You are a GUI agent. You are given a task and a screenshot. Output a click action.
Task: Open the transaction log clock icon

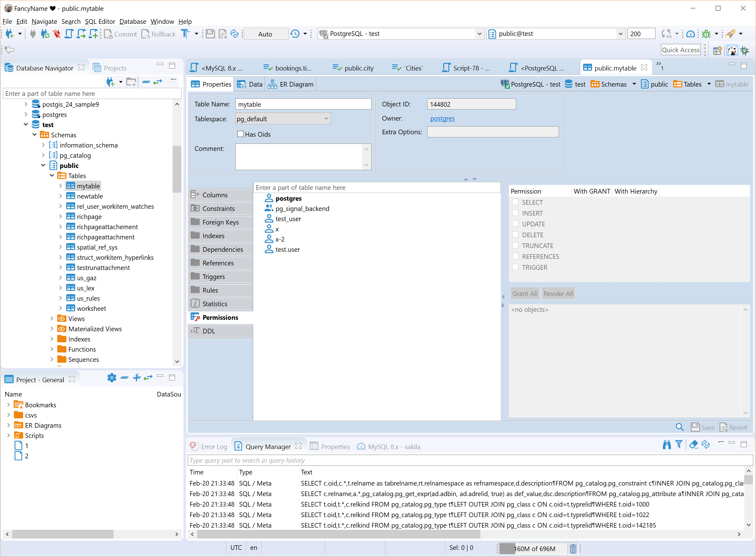294,34
